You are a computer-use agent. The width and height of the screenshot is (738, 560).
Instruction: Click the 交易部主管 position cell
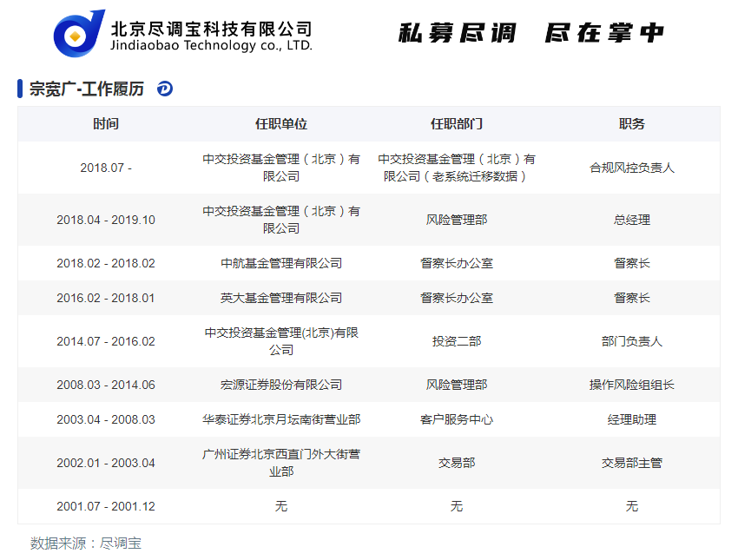coord(632,463)
